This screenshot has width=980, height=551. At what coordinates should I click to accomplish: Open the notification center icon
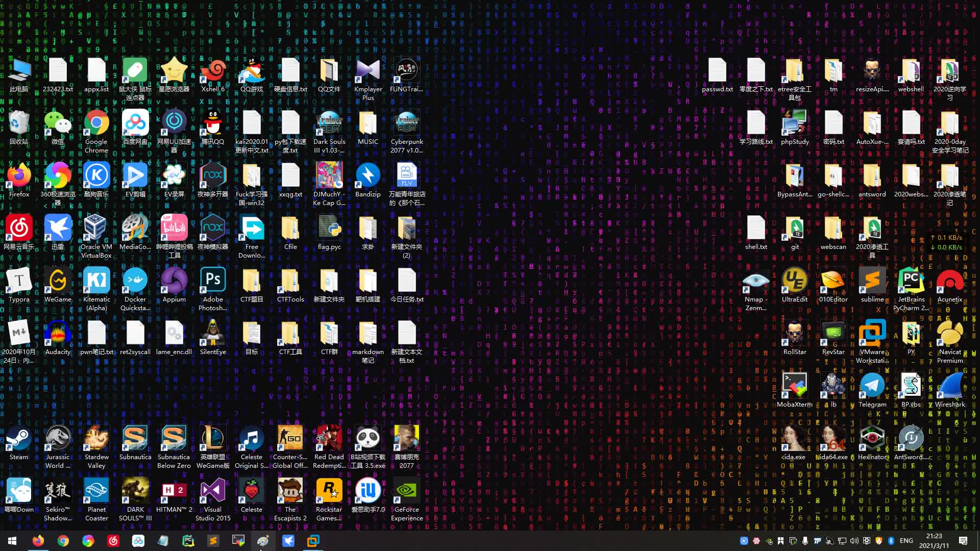[x=963, y=541]
